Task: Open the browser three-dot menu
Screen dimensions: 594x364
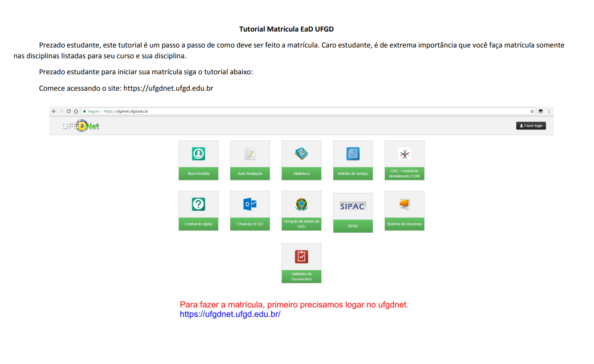Action: click(549, 111)
